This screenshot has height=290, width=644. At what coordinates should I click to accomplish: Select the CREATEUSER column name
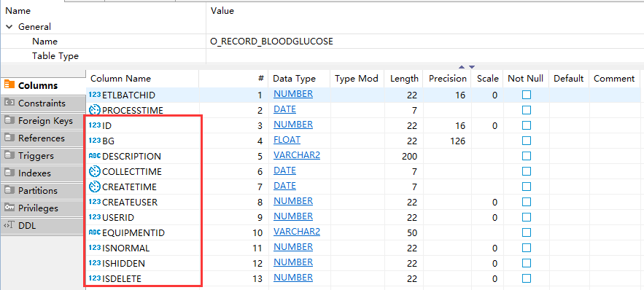(130, 203)
